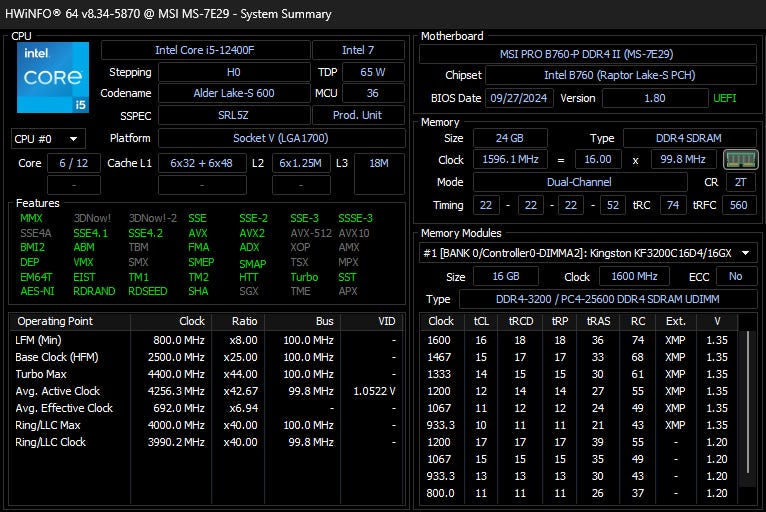Click the L2 cache 6x1.25M field
This screenshot has height=512, width=766.
coord(301,163)
